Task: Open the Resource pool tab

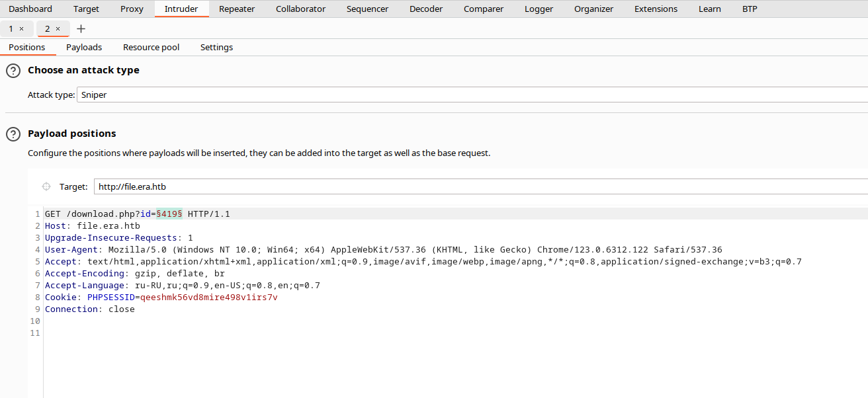Action: [x=151, y=48]
